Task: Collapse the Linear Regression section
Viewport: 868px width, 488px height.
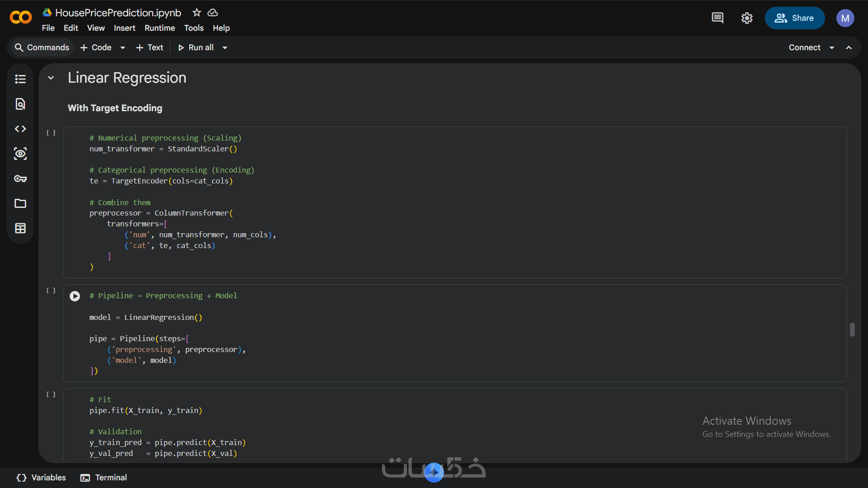Action: [x=51, y=78]
